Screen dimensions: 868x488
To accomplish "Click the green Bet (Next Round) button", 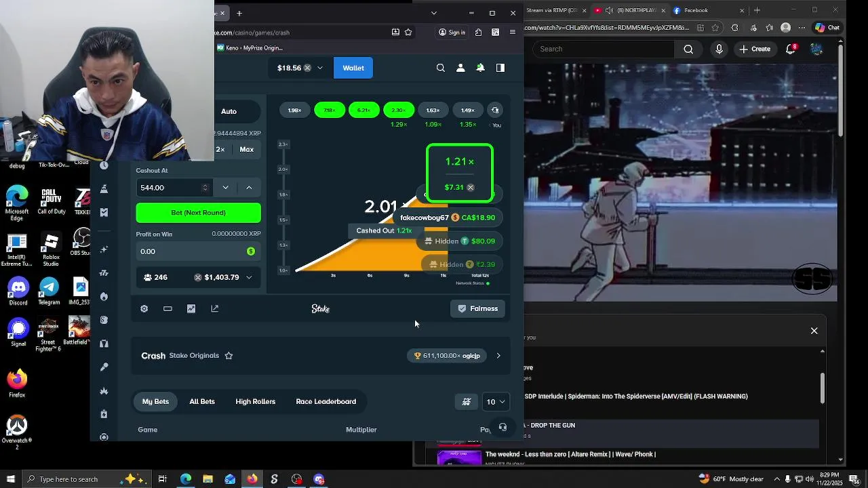I will click(x=198, y=213).
